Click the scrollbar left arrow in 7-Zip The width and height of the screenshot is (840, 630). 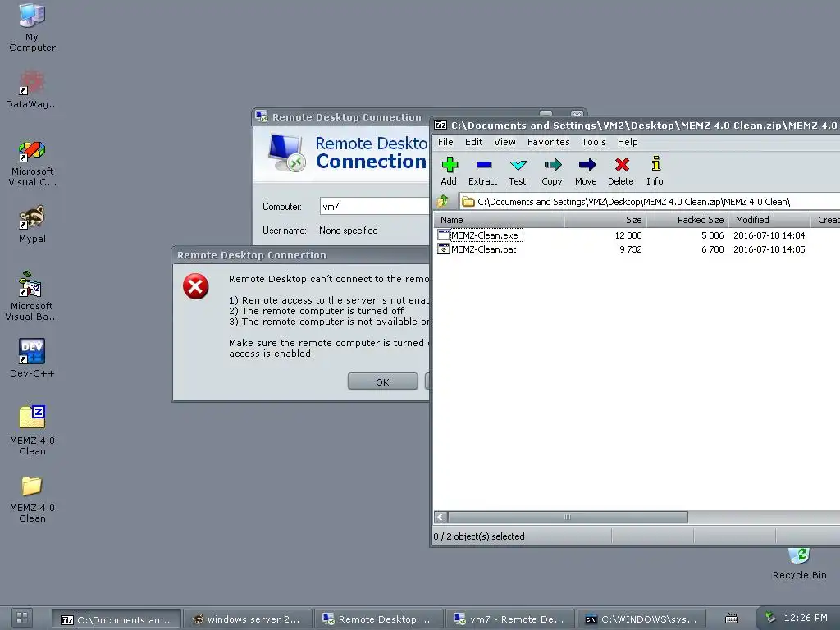[441, 517]
